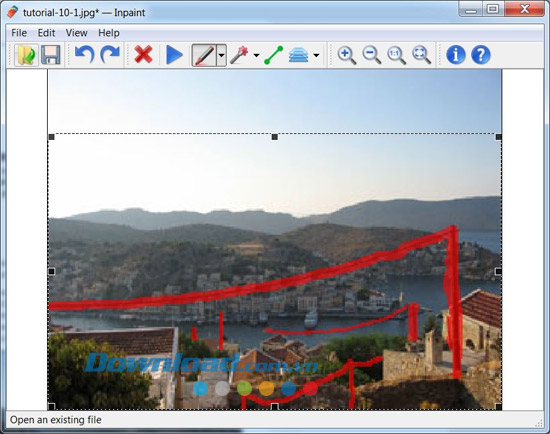This screenshot has height=434, width=550.
Task: Open the blue info about icon
Action: point(456,55)
